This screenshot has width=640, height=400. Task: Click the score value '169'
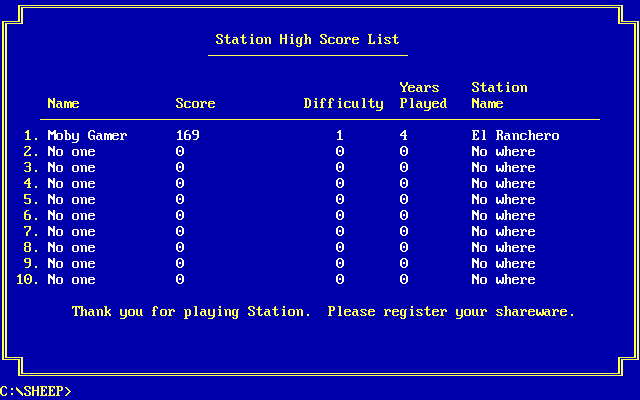187,135
